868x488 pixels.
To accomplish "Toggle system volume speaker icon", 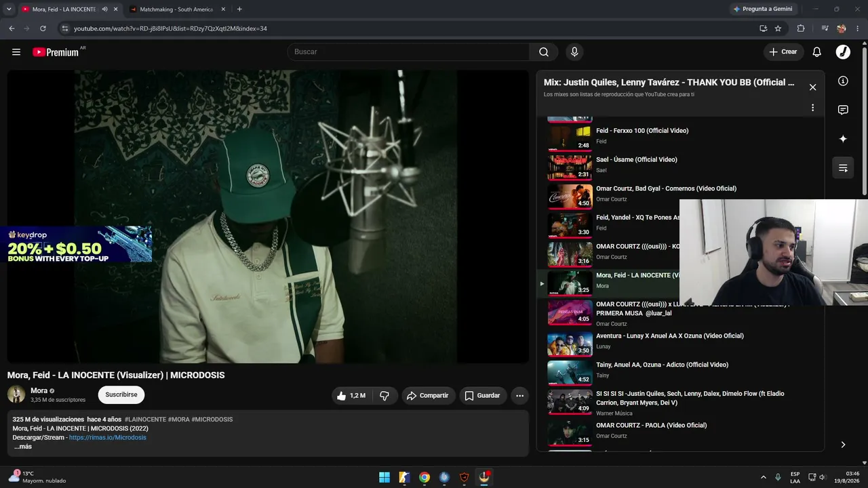I will [822, 477].
